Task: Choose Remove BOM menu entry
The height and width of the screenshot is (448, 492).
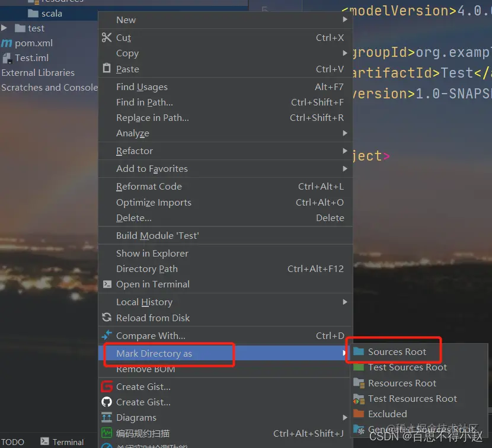Action: 225,369
